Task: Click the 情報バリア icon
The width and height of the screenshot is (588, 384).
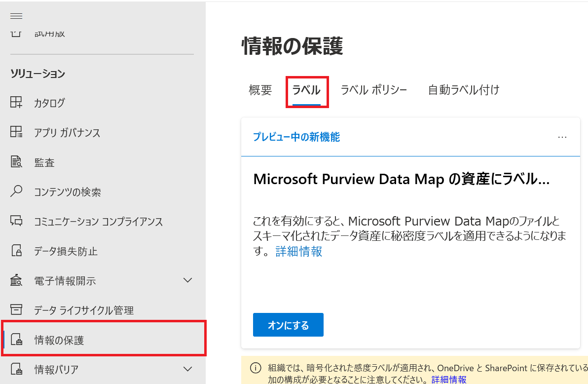Action: coord(16,369)
